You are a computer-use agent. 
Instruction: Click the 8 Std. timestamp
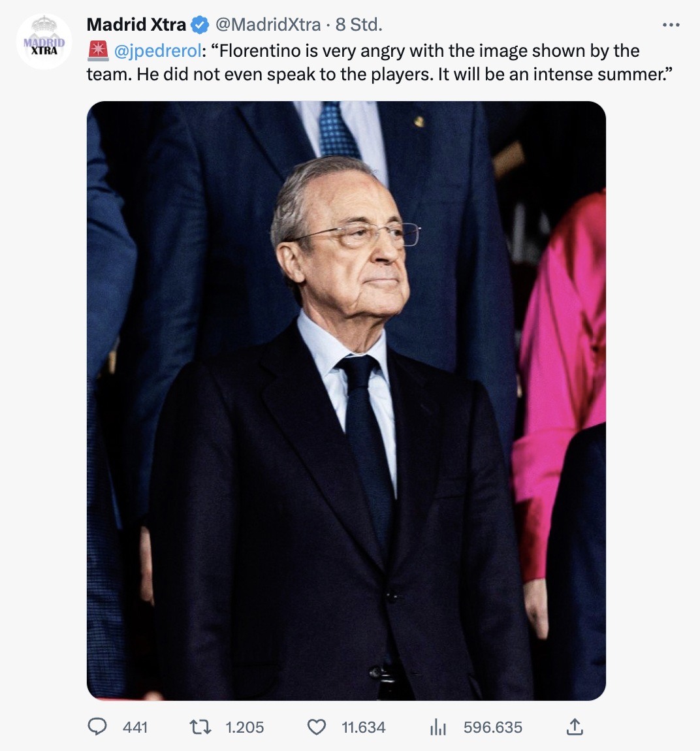click(358, 24)
